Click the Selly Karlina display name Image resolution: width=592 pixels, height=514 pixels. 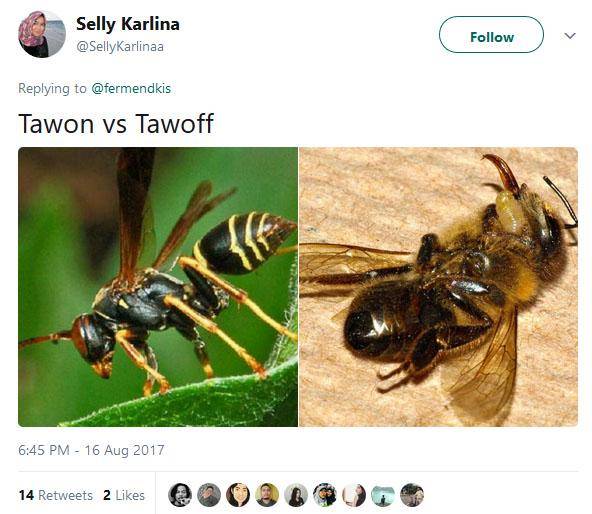(128, 25)
